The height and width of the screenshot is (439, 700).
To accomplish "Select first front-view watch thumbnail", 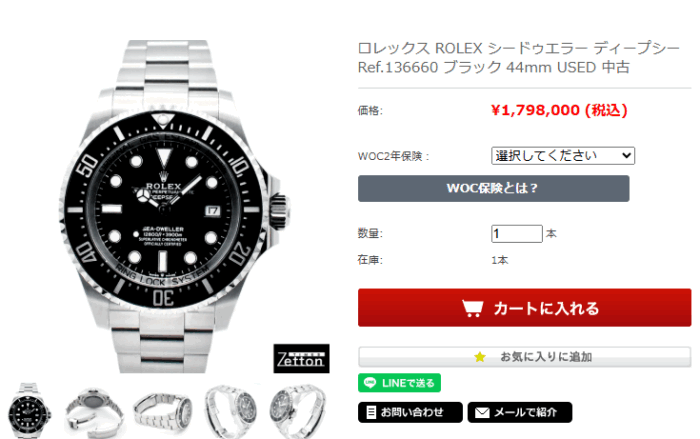I will [x=29, y=411].
